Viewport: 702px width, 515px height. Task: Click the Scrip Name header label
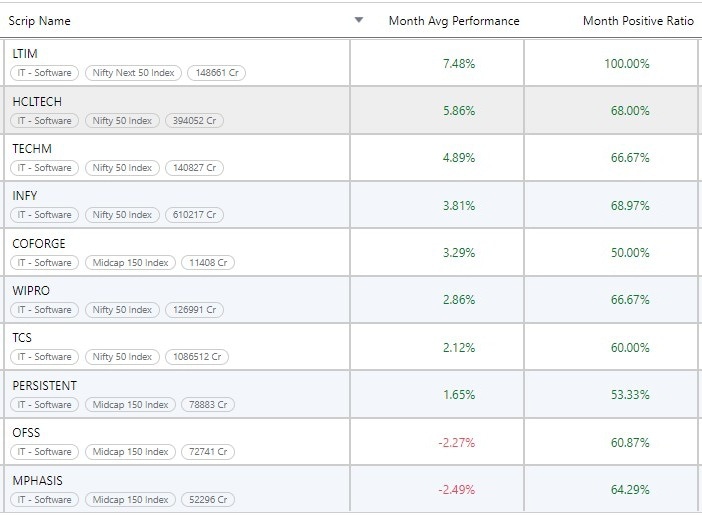point(40,21)
